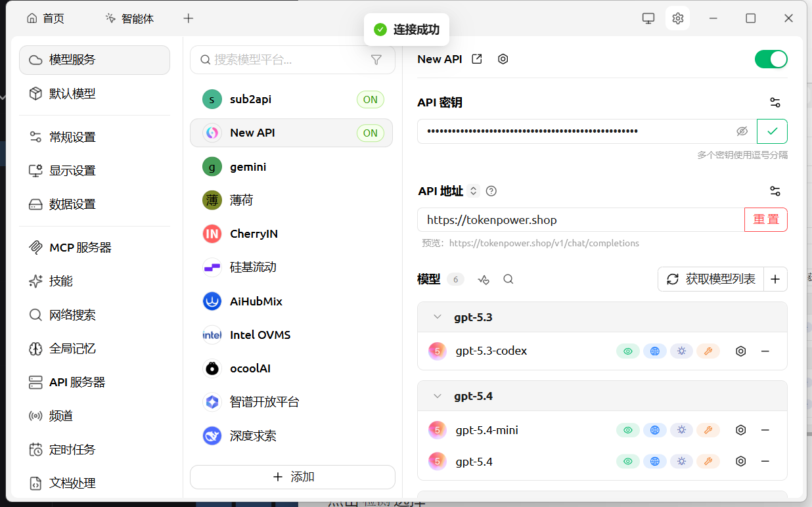Open settings gear in title bar
The height and width of the screenshot is (507, 812).
coord(678,18)
